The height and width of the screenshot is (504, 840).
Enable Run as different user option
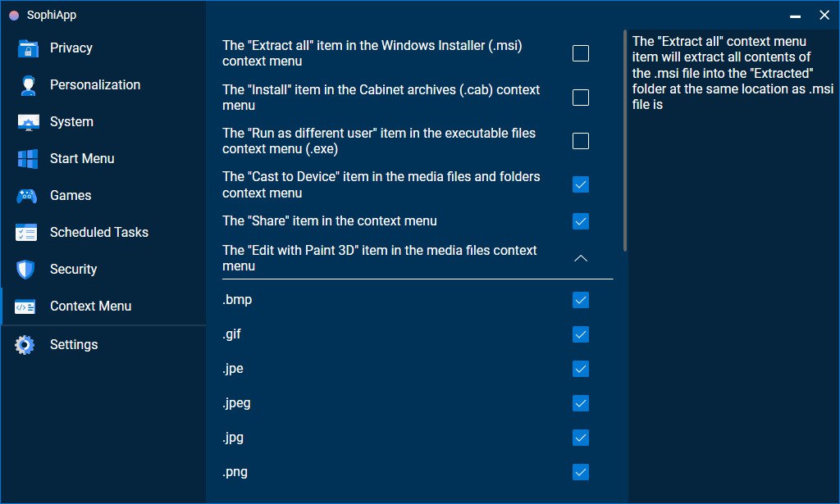(580, 140)
